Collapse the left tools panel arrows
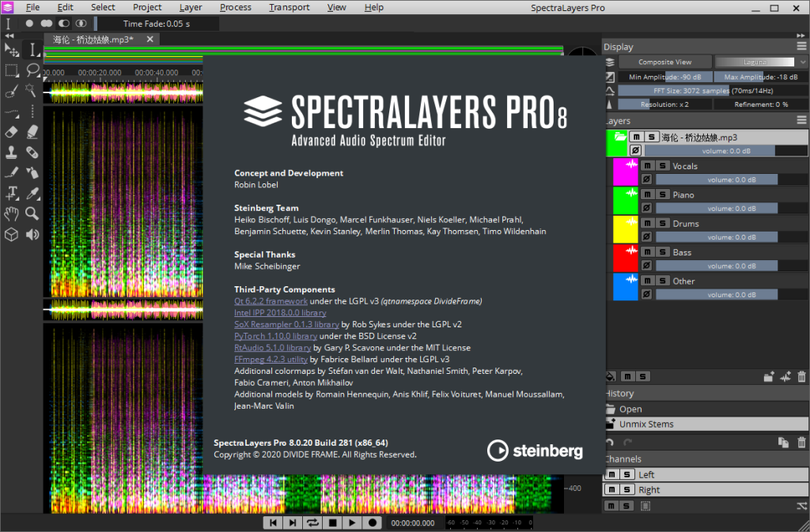 pos(9,36)
